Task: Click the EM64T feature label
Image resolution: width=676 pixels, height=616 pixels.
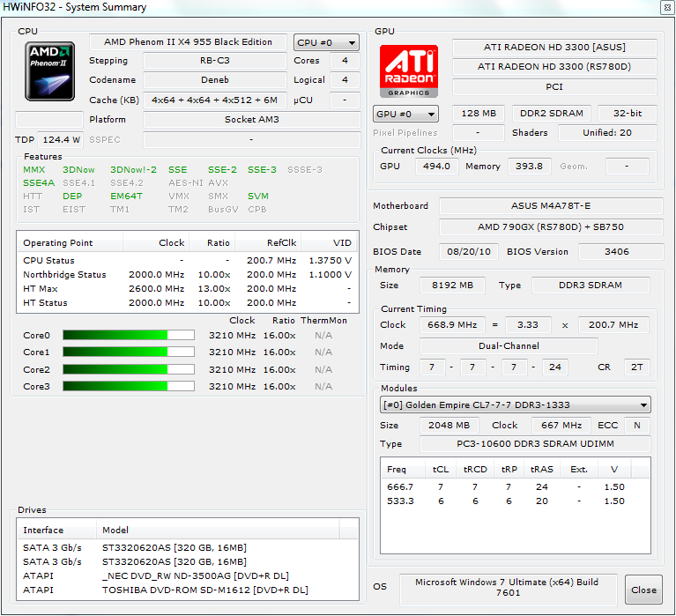Action: point(126,197)
